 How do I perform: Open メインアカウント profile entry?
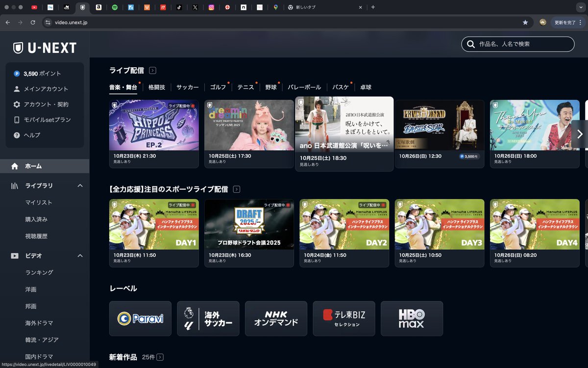41,89
